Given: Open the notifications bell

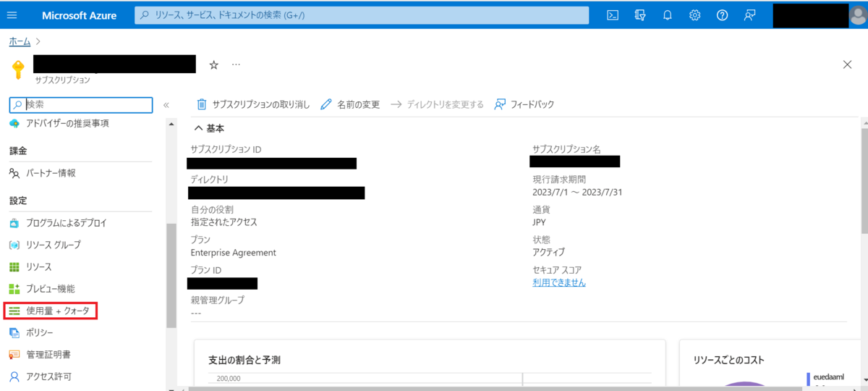Looking at the screenshot, I should coord(667,15).
